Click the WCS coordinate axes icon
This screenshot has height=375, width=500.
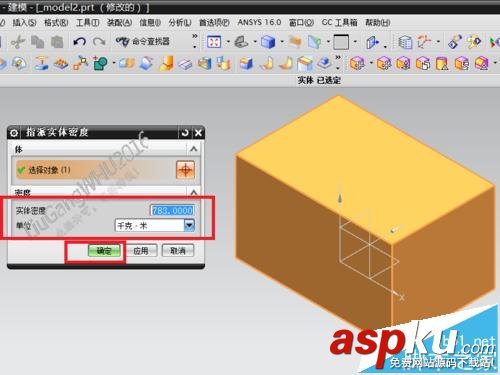(425, 42)
